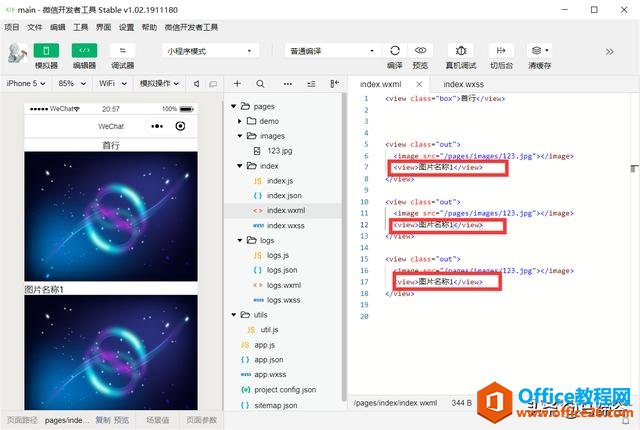Open logs.js file
The width and height of the screenshot is (640, 430).
[x=278, y=255]
